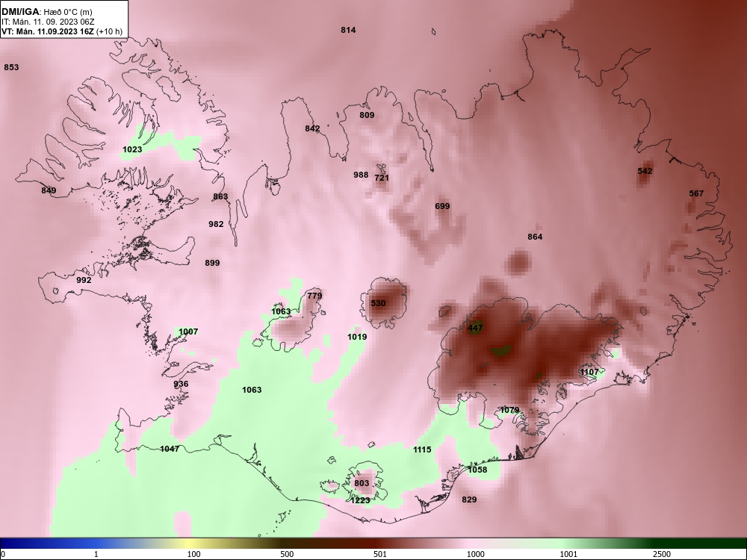This screenshot has width=747, height=560.
Task: Click the map value 988
Action: tap(361, 175)
